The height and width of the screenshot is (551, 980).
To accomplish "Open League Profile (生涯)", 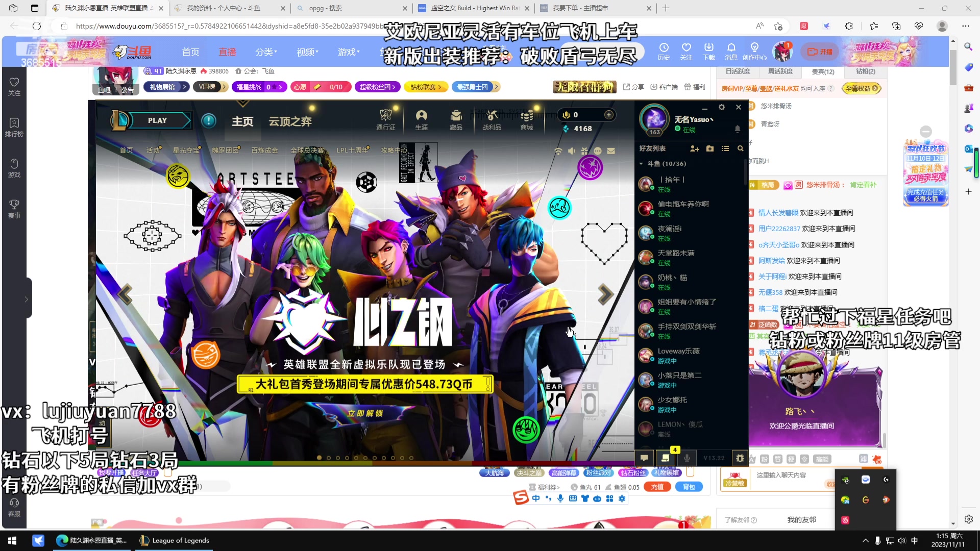I will pos(421,120).
